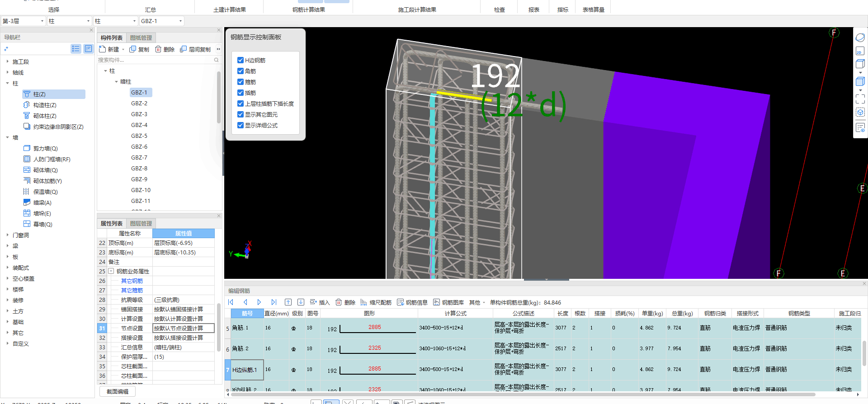868x404 pixels.
Task: Open 报表 ribbon group
Action: coord(534,9)
